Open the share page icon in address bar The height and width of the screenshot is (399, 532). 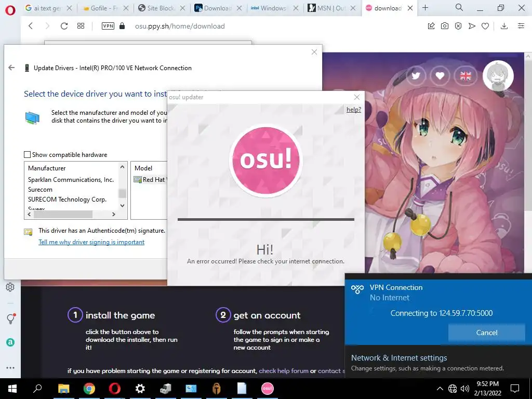tap(431, 26)
